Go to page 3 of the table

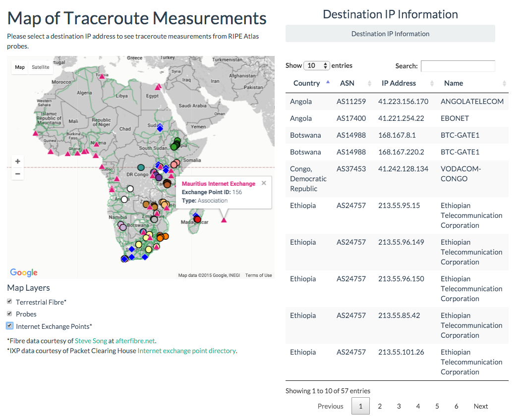point(399,406)
